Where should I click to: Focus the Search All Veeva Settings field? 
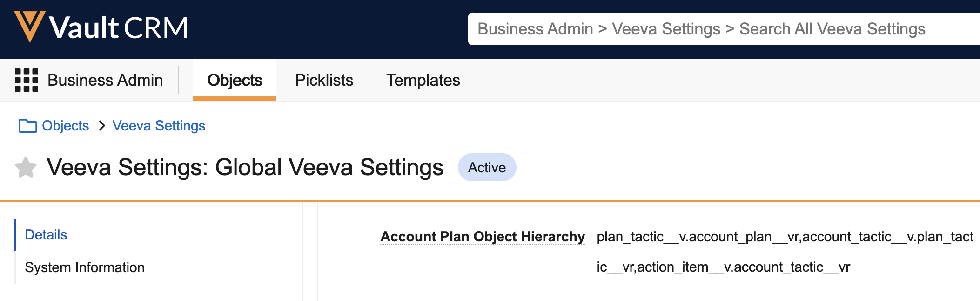[721, 29]
